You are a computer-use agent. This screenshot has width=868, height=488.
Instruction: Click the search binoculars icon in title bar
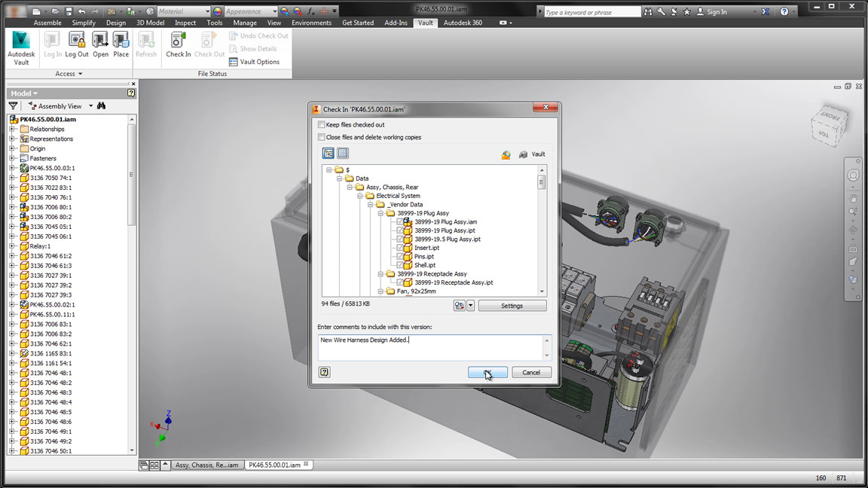point(648,11)
